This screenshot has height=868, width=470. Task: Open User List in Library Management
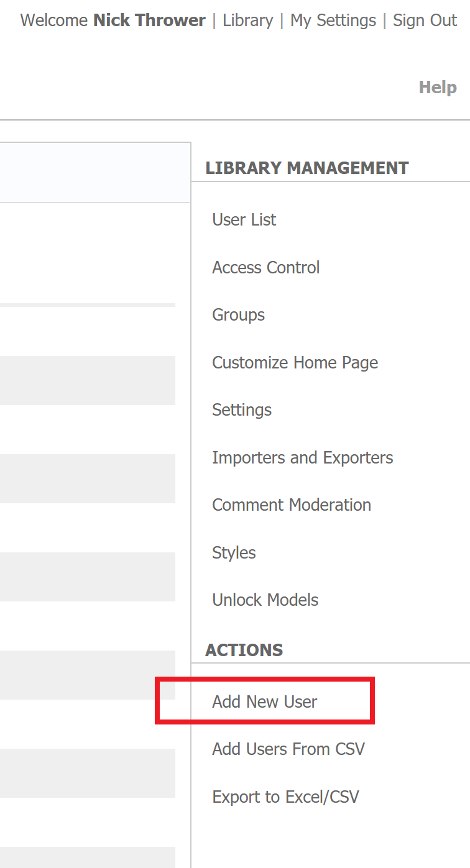pyautogui.click(x=244, y=220)
